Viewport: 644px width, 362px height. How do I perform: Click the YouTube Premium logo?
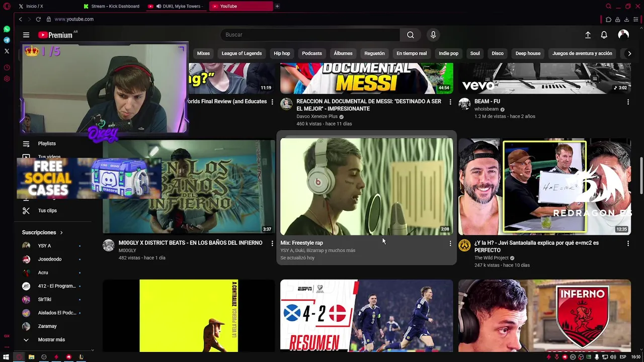(55, 35)
